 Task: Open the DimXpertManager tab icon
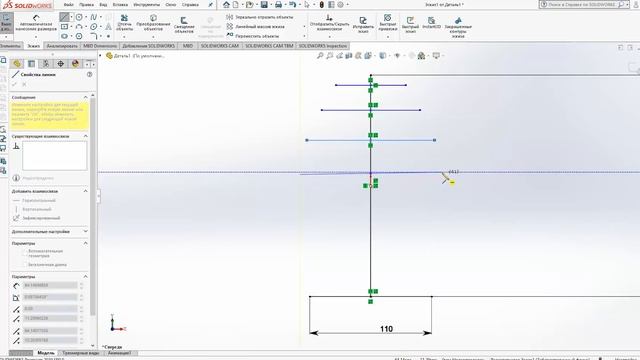pos(60,64)
